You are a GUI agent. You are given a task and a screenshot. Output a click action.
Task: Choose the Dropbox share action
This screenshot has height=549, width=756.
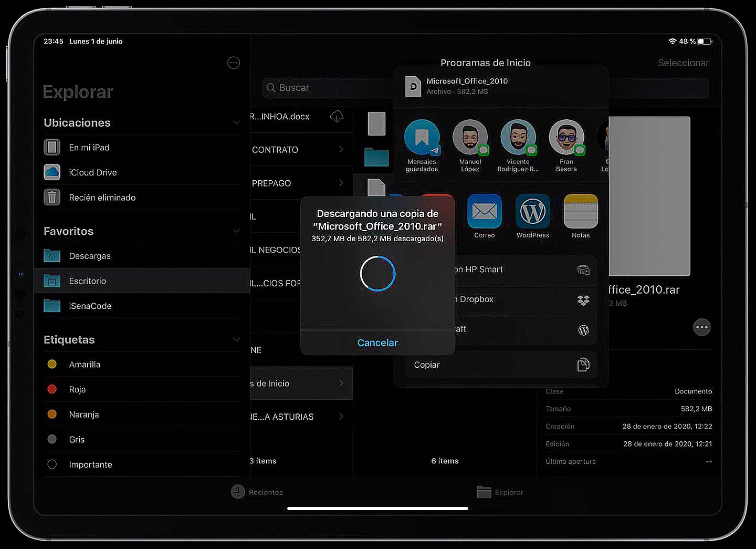coord(526,299)
